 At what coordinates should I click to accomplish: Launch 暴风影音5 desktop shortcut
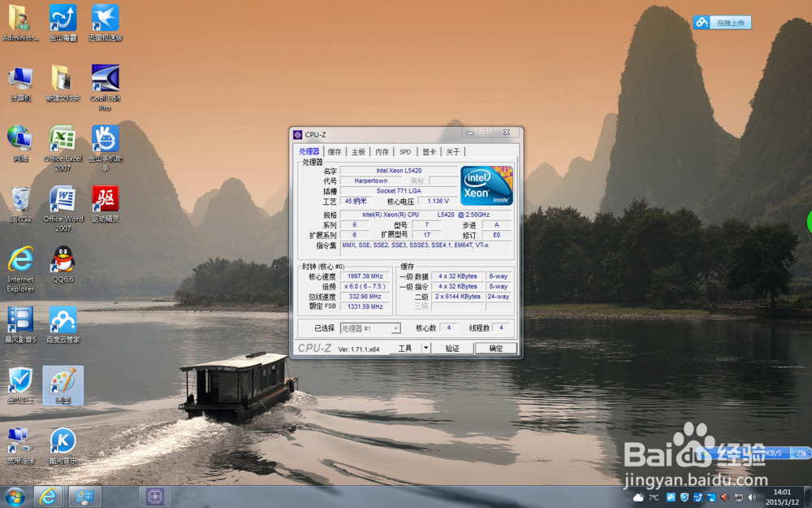[20, 325]
